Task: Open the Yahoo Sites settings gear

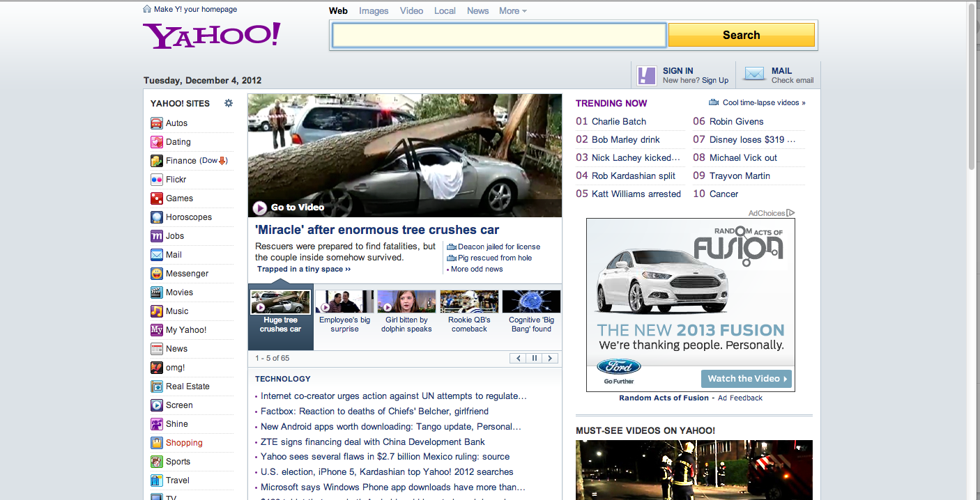Action: pyautogui.click(x=229, y=102)
